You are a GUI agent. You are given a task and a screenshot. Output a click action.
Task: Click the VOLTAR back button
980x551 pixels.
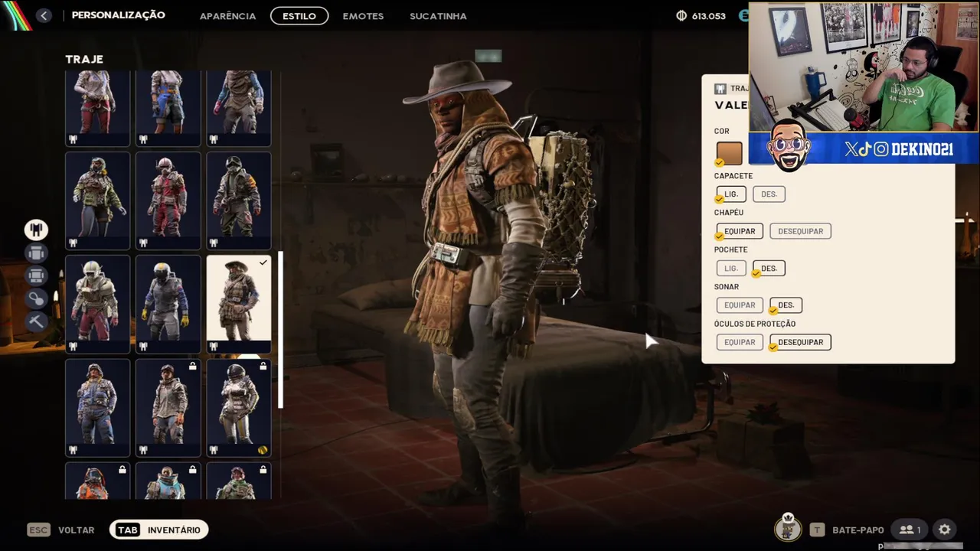point(76,530)
